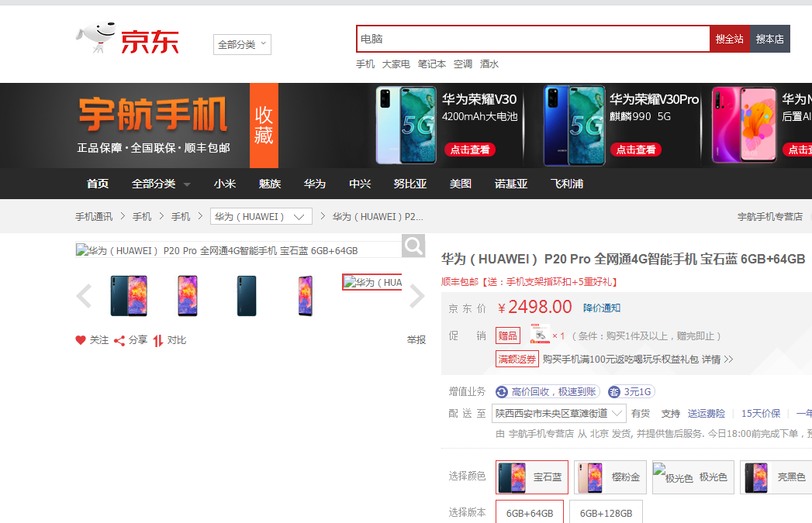Image resolution: width=812 pixels, height=523 pixels.
Task: Show previous product thumbnails with left arrow
Action: click(x=84, y=296)
